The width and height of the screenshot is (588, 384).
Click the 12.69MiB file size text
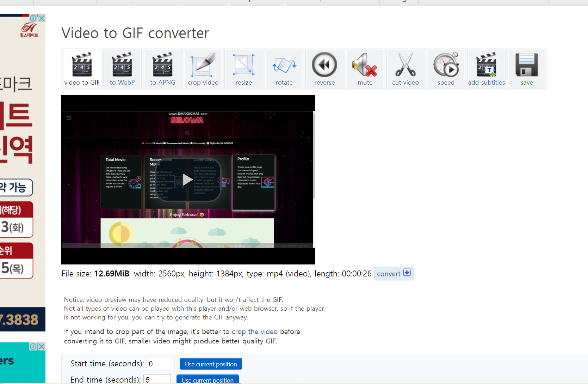click(x=112, y=274)
